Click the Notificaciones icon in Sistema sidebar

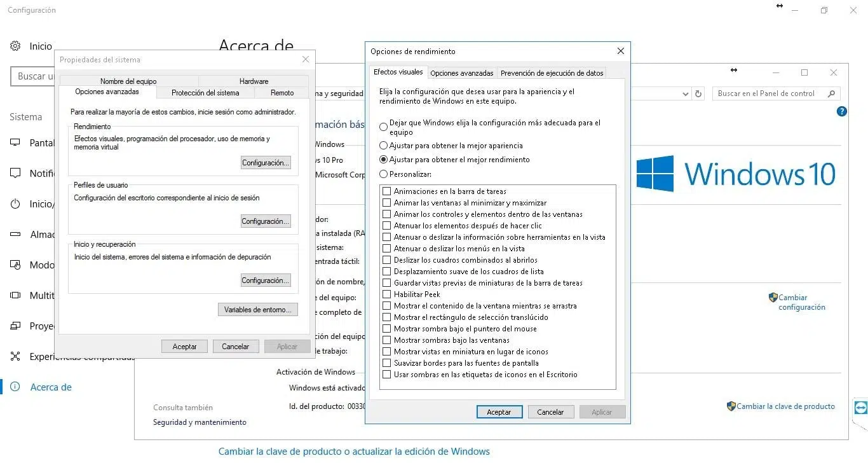(x=15, y=173)
